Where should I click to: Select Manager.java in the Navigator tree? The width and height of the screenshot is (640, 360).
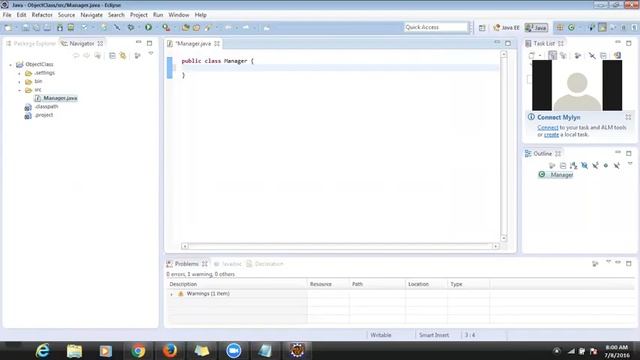pyautogui.click(x=56, y=98)
